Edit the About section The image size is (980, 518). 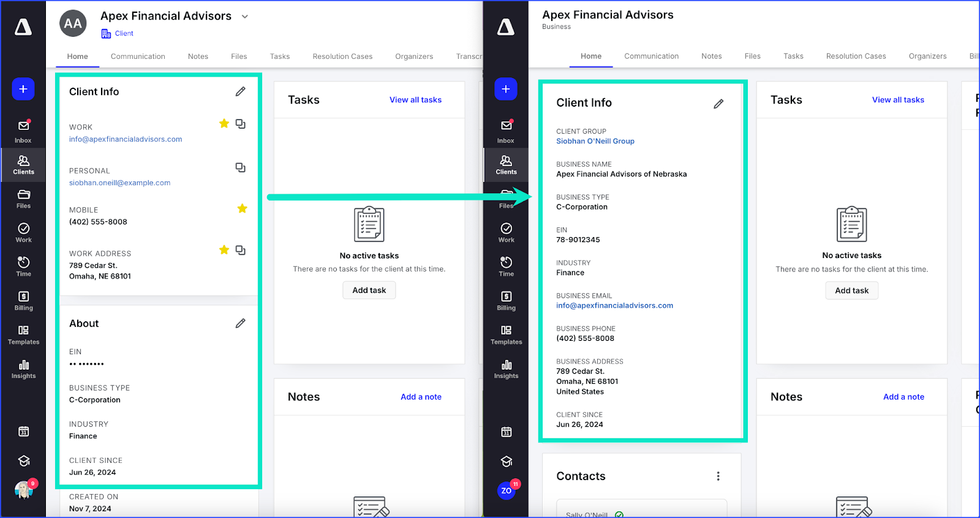click(241, 323)
